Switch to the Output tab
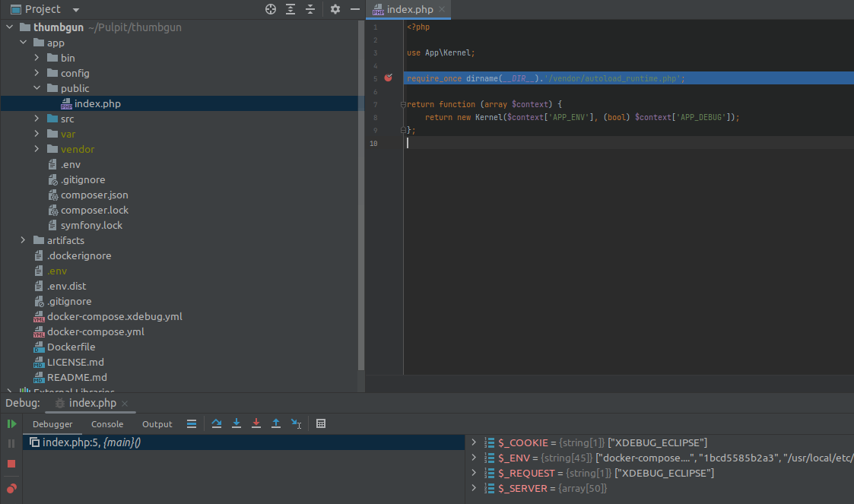Viewport: 854px width, 504px height. pos(157,424)
